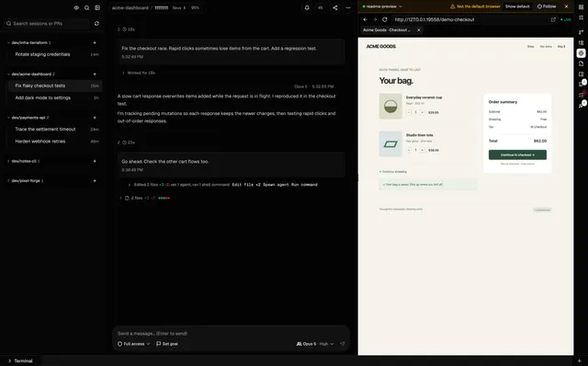Image resolution: width=588 pixels, height=366 pixels.
Task: Toggle the eye visibility icon above the session list
Action: 76,8
